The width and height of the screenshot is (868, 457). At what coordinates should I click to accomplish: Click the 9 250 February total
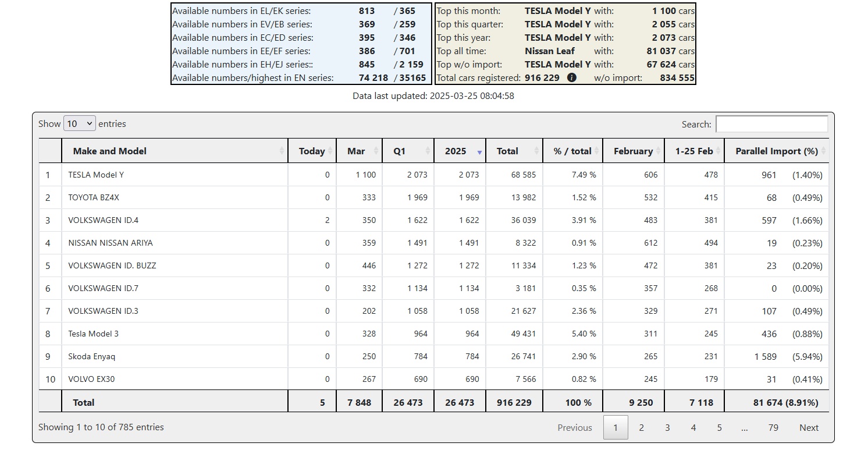641,402
